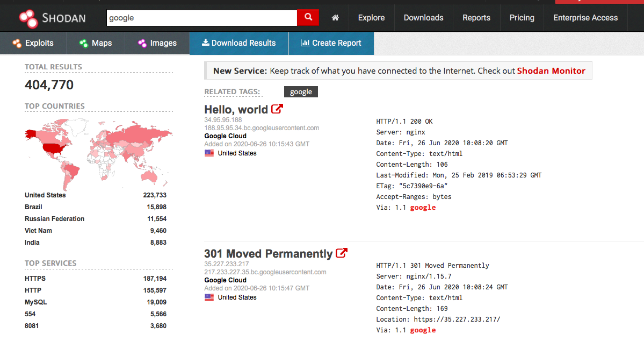
Task: Click the bar chart report icon
Action: (x=305, y=43)
